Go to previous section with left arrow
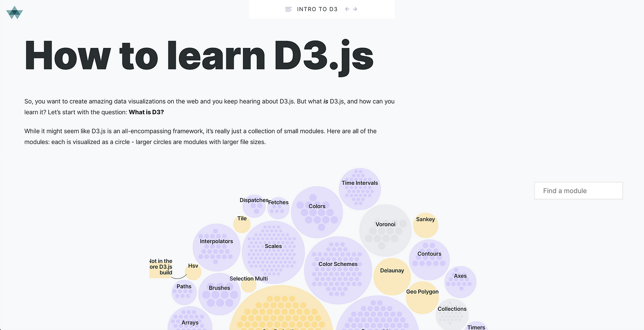 point(347,9)
